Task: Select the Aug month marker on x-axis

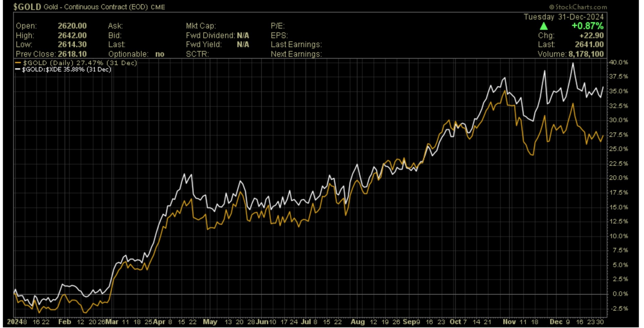Action: pos(358,322)
